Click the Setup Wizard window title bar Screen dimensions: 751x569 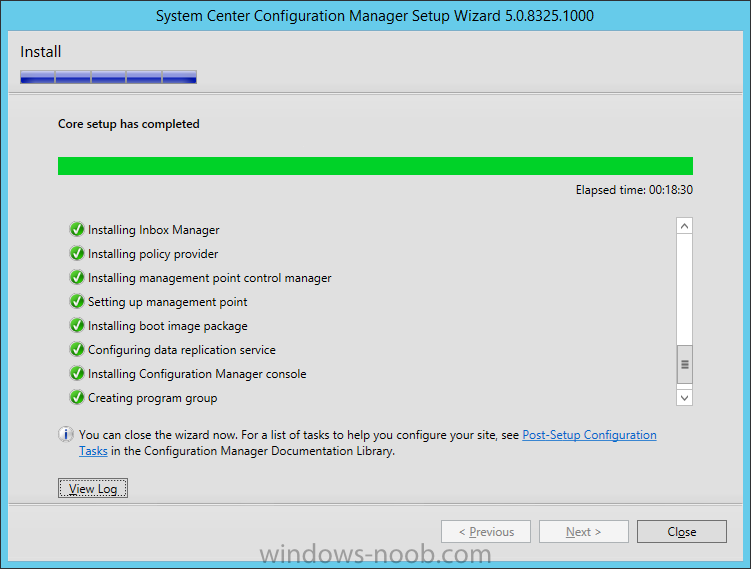(x=375, y=16)
